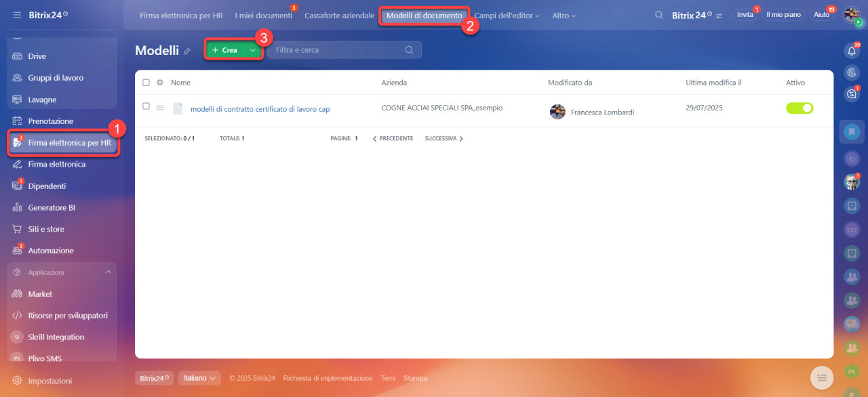Screen dimensions: 868x397
Task: Open I miei documenti tab
Action: (x=263, y=15)
